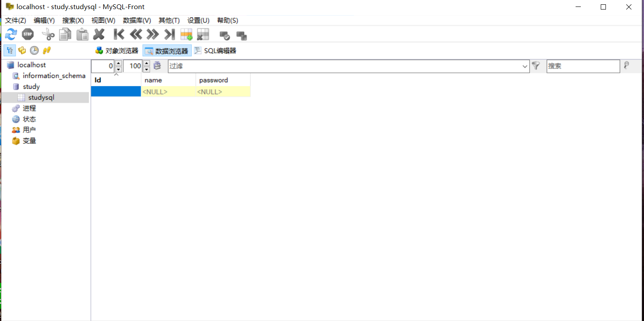Click the funnel apply-filter icon
Viewport: 644px width, 321px height.
point(536,66)
